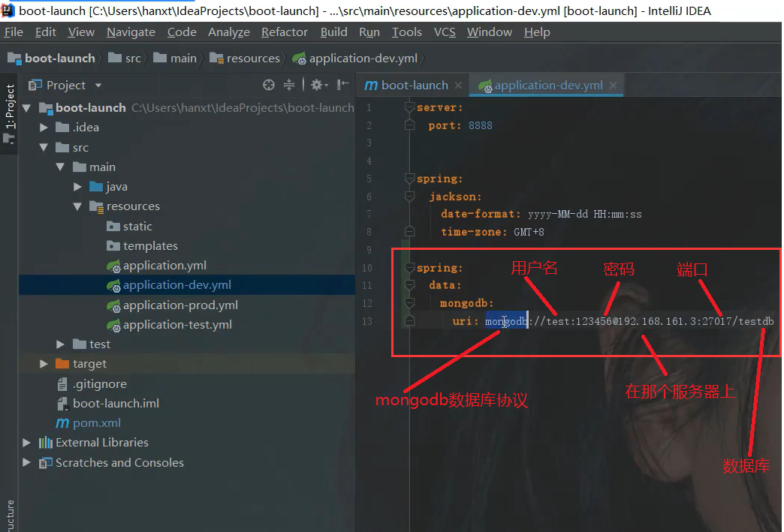This screenshot has height=532, width=784.
Task: Collapse the mongodb: fold marker on line 12
Action: pos(409,302)
